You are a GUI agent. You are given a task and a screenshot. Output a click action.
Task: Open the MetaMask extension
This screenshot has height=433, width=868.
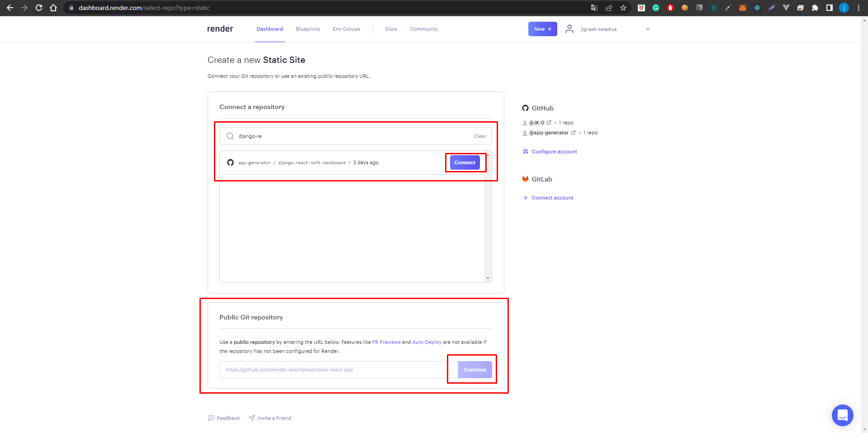[x=742, y=8]
